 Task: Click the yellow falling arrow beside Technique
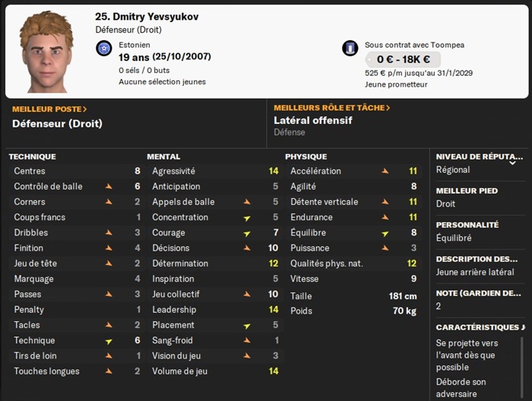pos(109,341)
